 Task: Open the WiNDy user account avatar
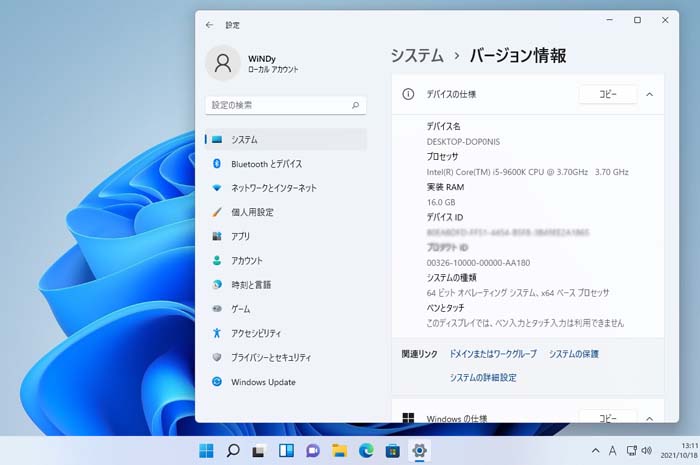tap(223, 63)
